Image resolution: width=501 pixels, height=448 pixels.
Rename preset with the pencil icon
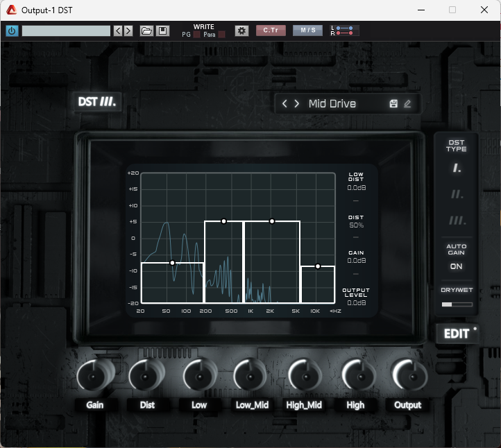(407, 103)
